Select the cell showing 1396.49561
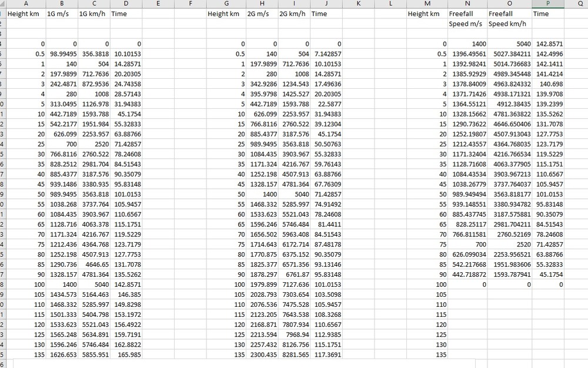The height and width of the screenshot is (368, 588). (x=467, y=53)
